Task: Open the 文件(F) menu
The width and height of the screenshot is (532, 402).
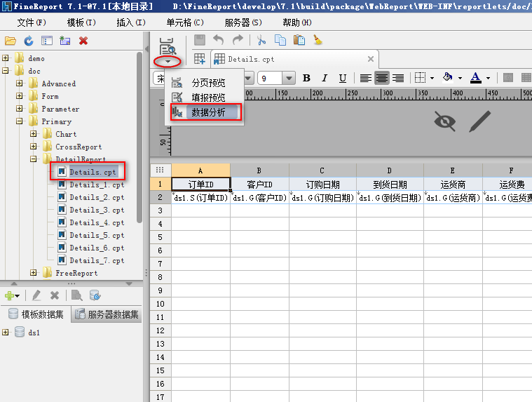Action: [32, 22]
